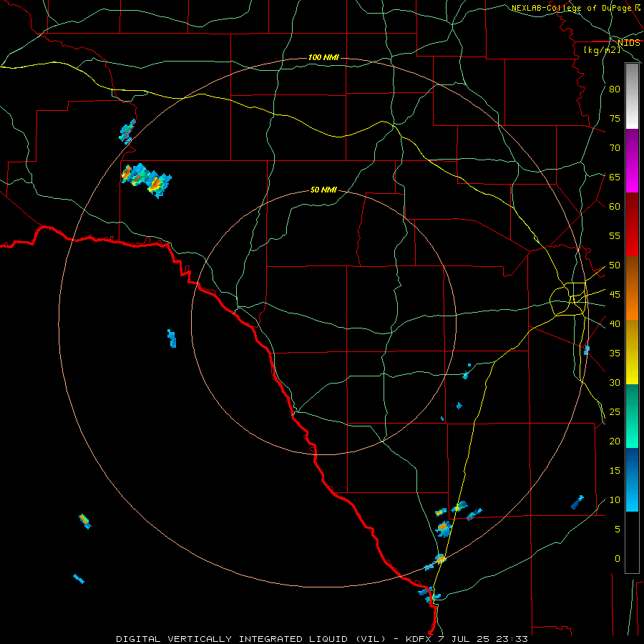Click the 25 value on the VIL scale

[x=615, y=412]
